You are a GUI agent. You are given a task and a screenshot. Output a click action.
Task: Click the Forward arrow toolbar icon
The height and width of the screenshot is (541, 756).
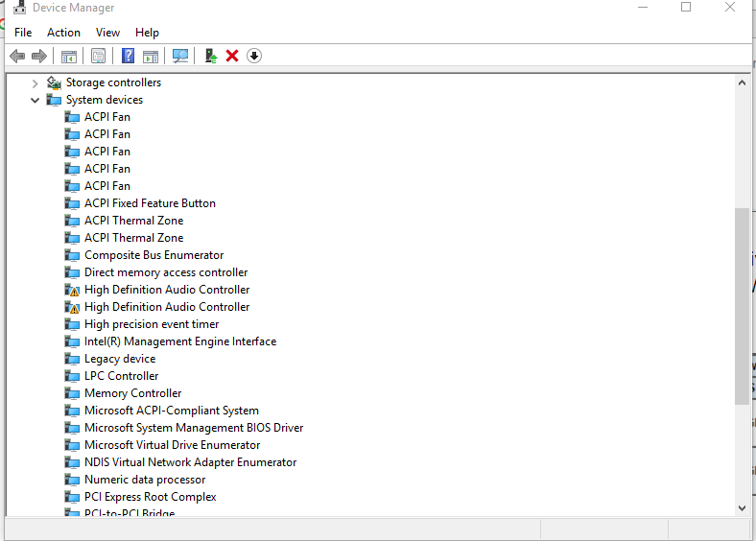coord(39,56)
